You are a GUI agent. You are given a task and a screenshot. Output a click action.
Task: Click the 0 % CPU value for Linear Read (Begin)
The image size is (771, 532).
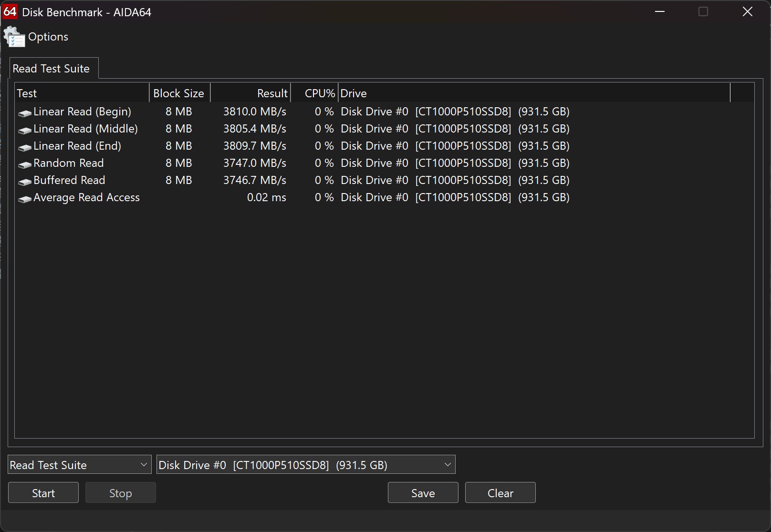(x=324, y=112)
